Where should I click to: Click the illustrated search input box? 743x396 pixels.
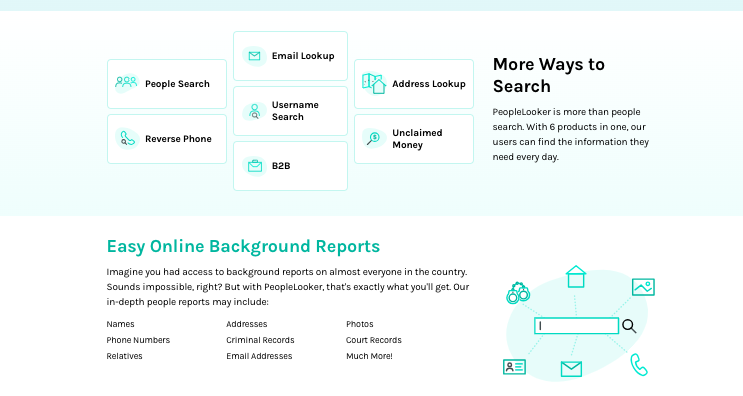576,326
